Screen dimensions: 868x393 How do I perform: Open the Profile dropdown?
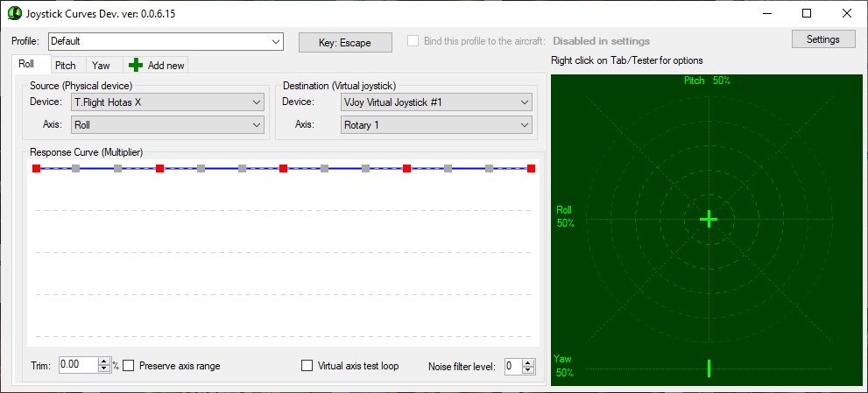click(276, 41)
